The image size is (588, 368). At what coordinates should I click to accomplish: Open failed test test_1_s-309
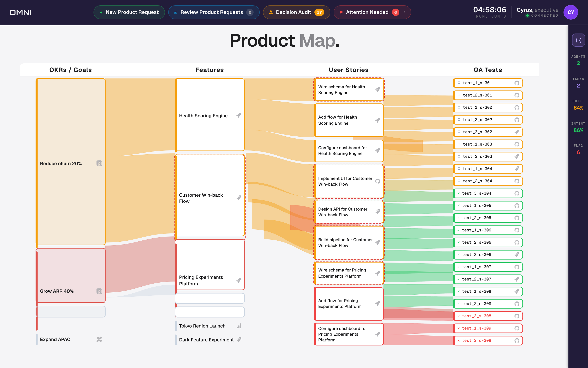point(488,328)
